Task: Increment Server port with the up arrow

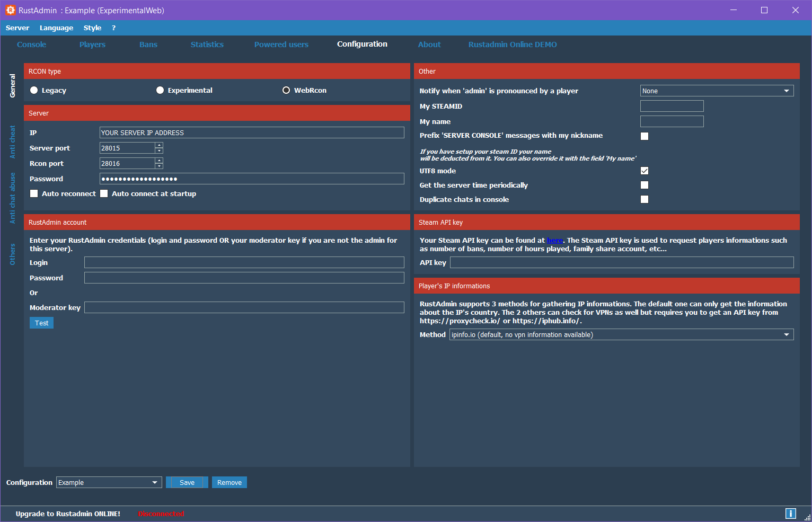Action: (159, 145)
